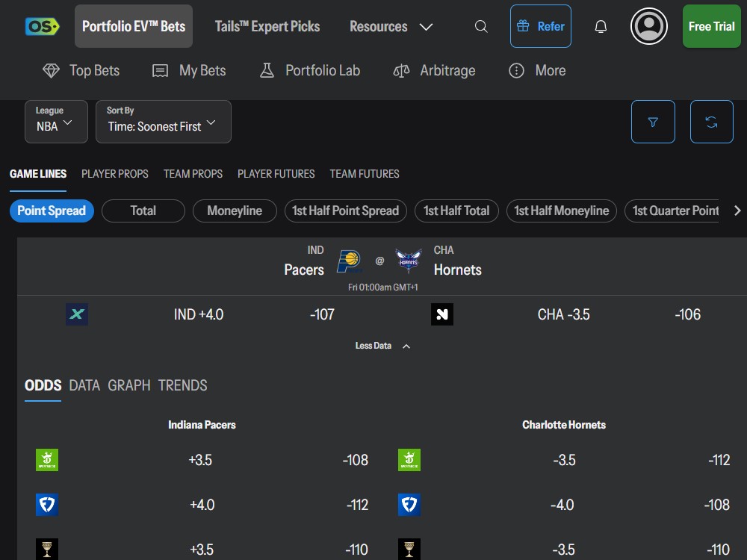Screen dimensions: 747x560
Task: Open the League NBA dropdown
Action: [56, 122]
